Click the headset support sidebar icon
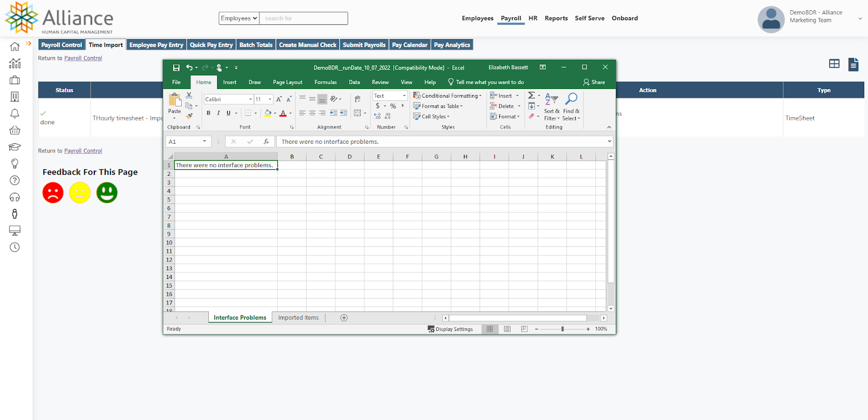The height and width of the screenshot is (420, 868). tap(15, 197)
